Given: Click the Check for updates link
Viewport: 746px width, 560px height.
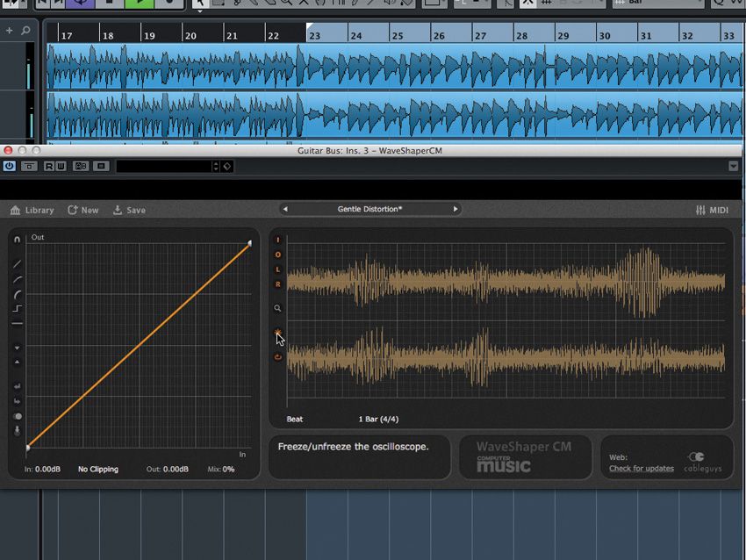Looking at the screenshot, I should coord(642,469).
